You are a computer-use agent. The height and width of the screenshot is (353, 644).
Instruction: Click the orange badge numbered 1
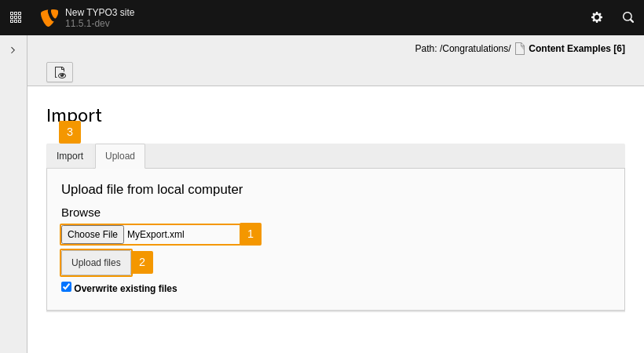coord(251,234)
